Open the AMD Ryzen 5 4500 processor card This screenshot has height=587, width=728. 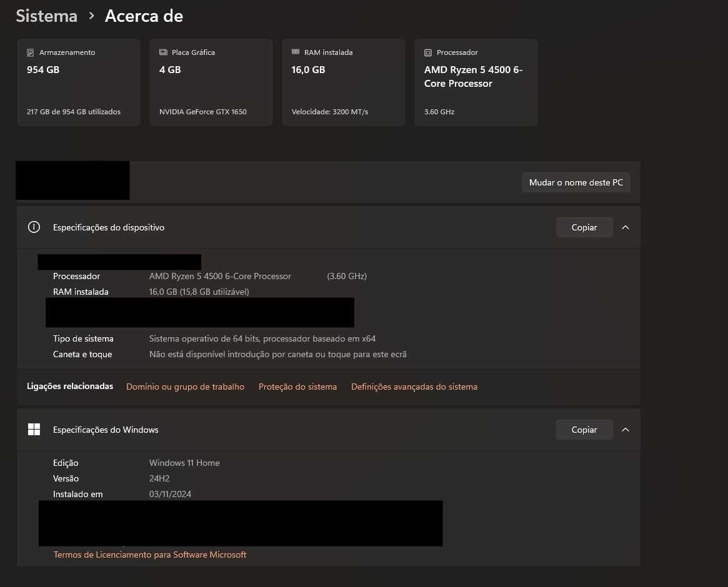476,82
